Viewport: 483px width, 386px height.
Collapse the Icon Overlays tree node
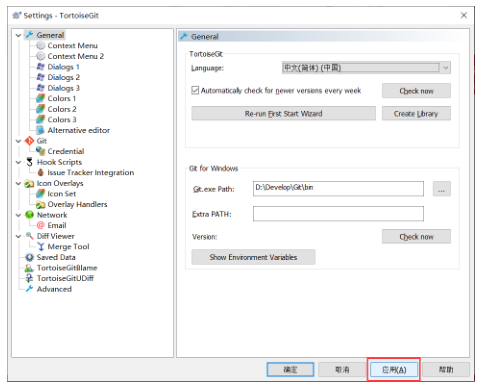[19, 183]
